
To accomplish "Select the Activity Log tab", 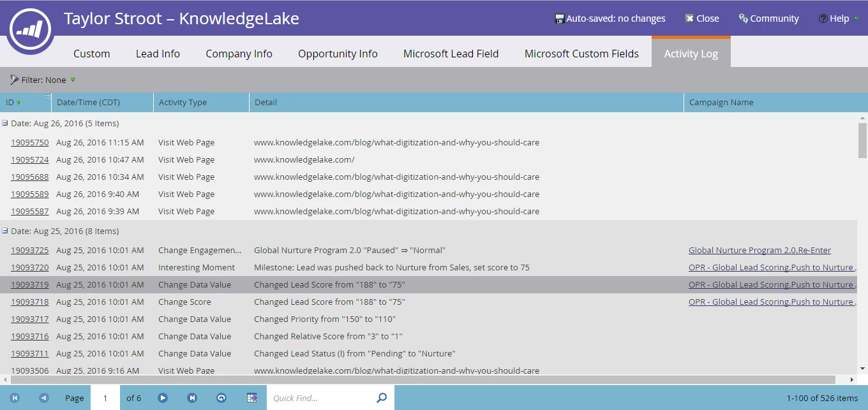I will 691,52.
